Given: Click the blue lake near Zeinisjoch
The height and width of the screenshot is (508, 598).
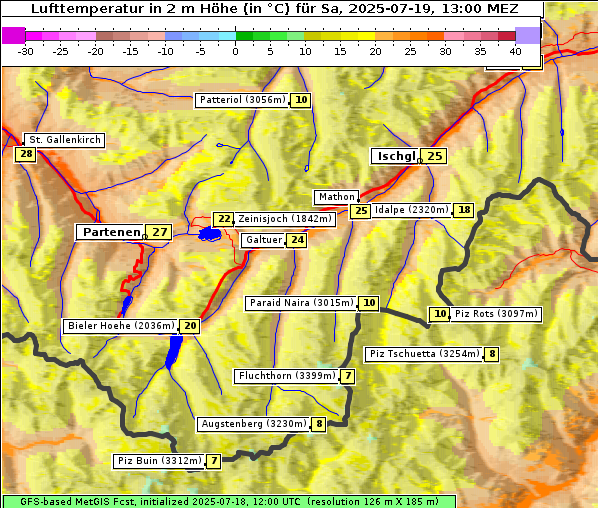Looking at the screenshot, I should click(209, 233).
